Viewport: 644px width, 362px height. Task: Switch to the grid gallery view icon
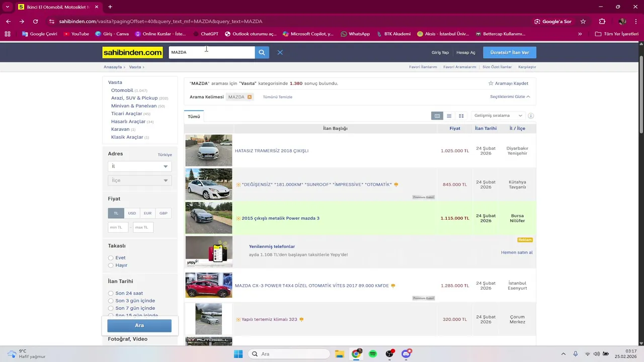(461, 116)
